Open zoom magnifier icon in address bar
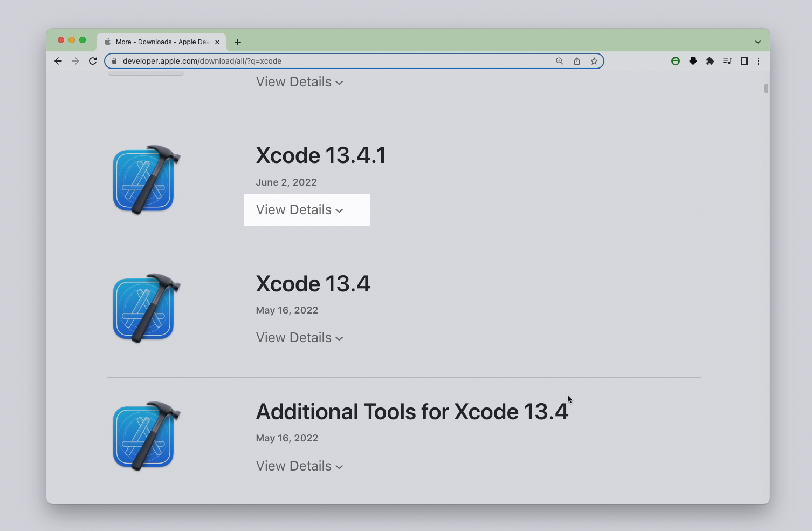Screen dimensions: 812x531 click(560, 61)
